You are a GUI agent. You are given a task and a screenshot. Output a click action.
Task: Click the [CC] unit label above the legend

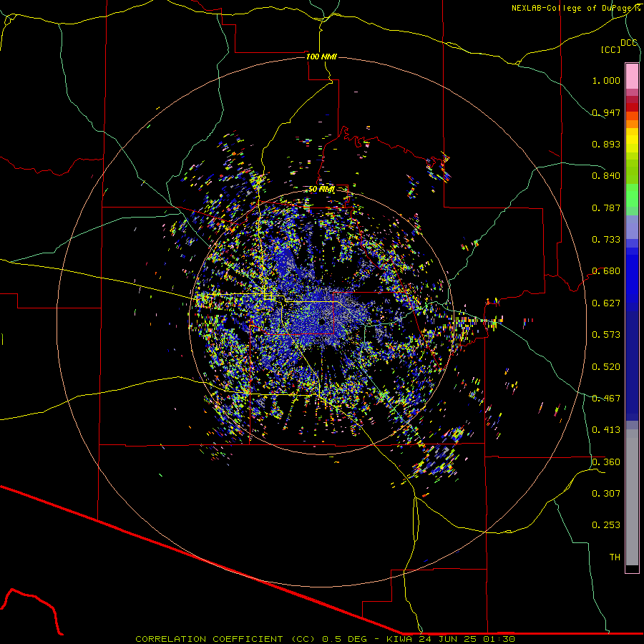coord(611,49)
